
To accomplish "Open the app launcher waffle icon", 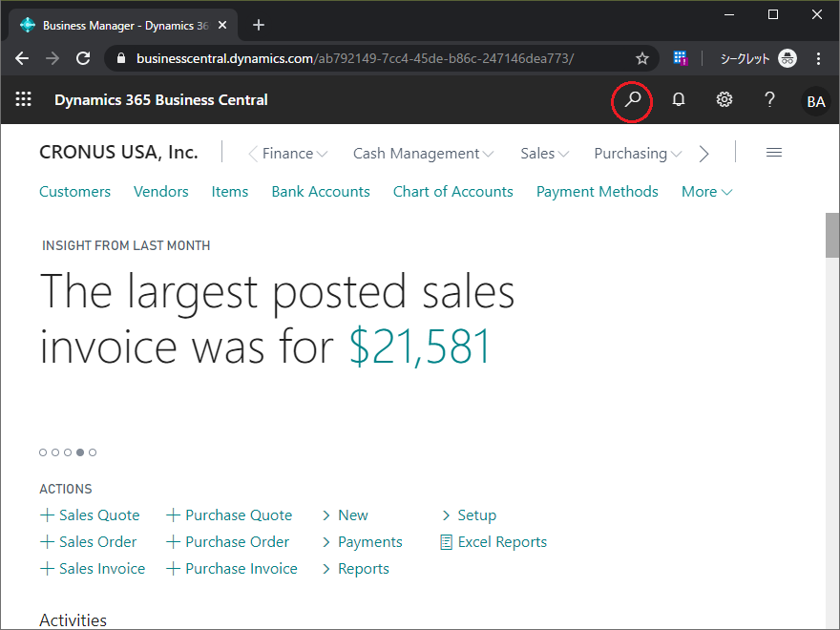I will [23, 99].
